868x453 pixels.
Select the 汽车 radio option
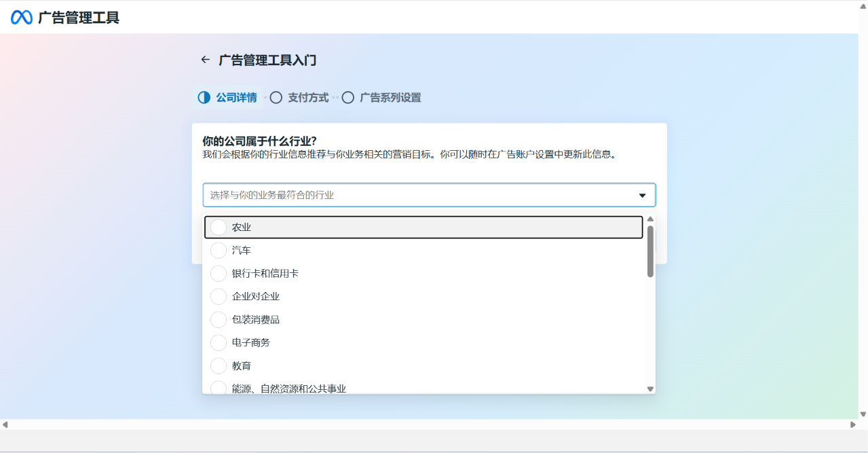[x=219, y=251]
